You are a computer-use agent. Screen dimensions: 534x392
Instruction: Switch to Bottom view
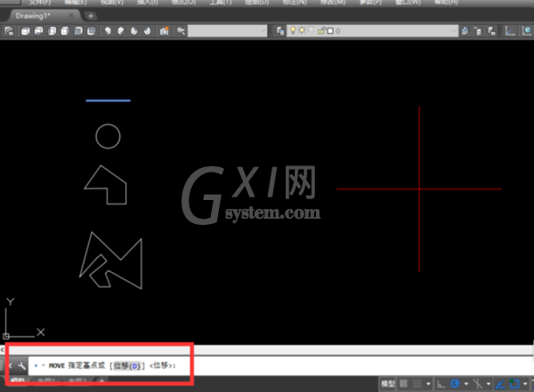point(39,31)
